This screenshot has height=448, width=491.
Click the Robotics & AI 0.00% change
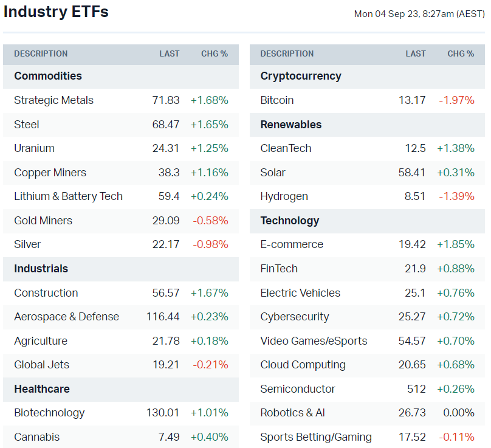[459, 413]
